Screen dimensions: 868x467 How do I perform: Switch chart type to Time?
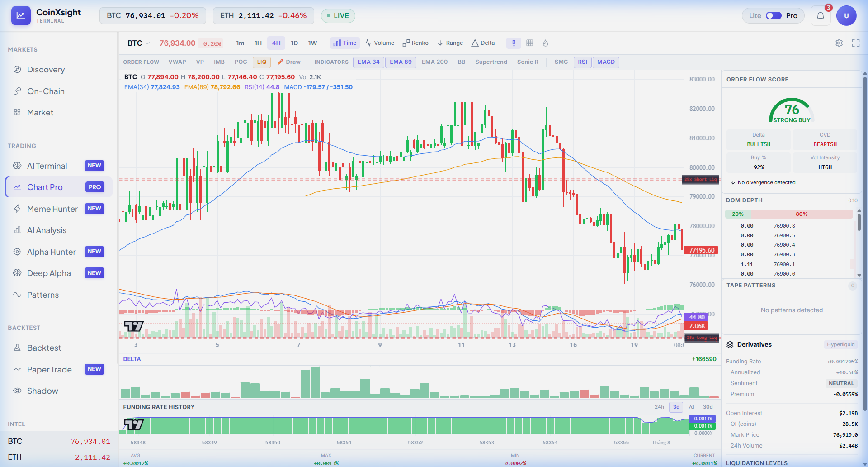pos(345,43)
